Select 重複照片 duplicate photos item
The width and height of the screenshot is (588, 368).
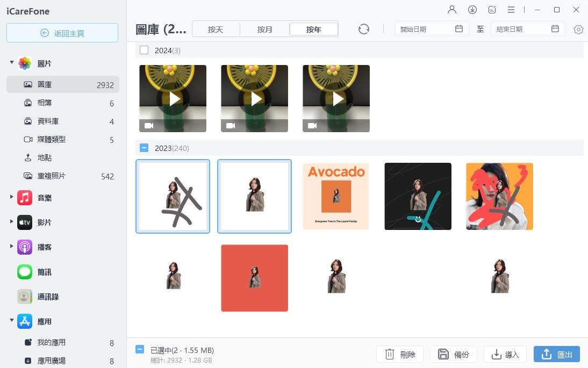coord(63,176)
